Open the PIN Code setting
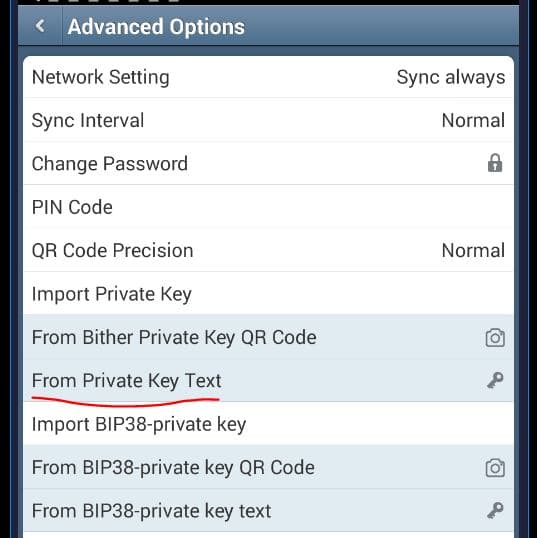Screen dimensions: 537x538 click(268, 207)
